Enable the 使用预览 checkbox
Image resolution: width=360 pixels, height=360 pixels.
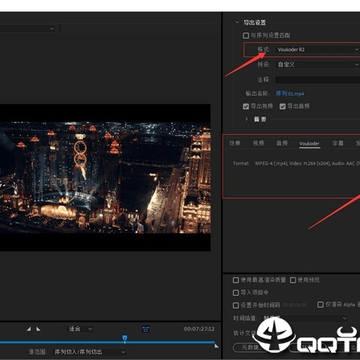click(x=293, y=280)
